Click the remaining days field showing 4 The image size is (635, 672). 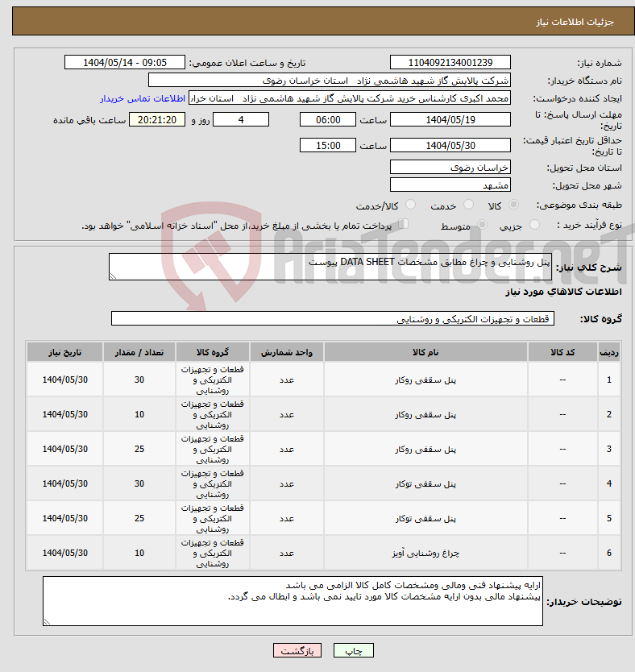tap(241, 120)
